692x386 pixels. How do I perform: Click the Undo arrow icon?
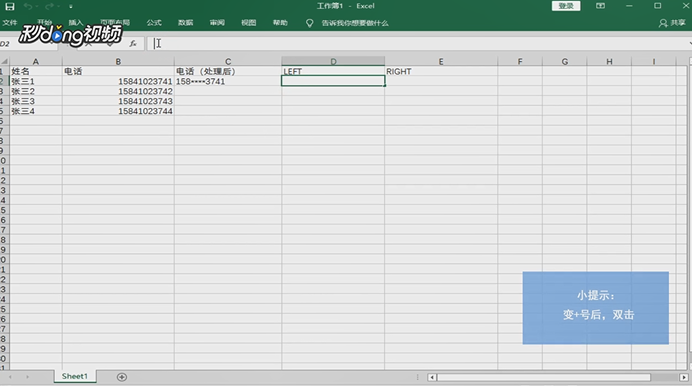pyautogui.click(x=28, y=6)
